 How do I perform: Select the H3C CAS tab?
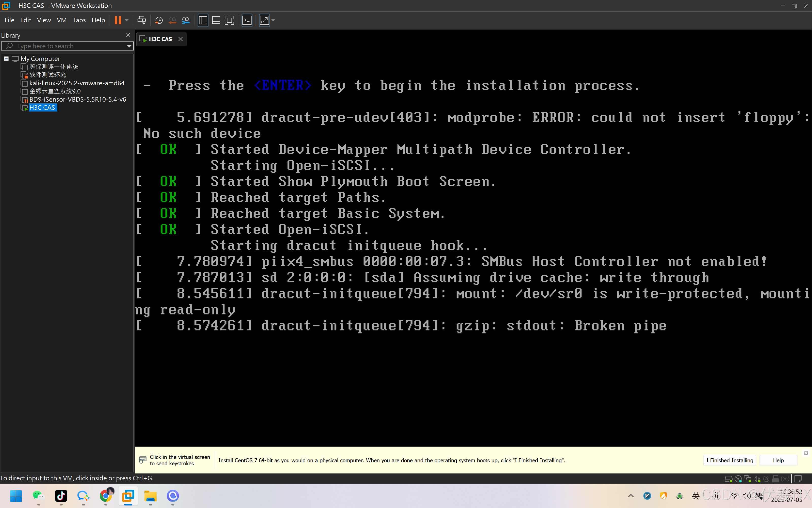[x=160, y=39]
